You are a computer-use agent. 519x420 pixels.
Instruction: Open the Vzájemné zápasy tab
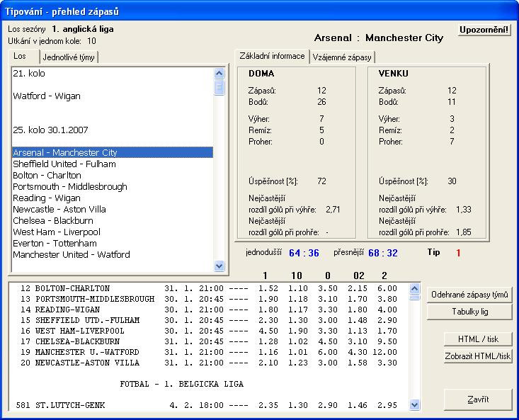(342, 57)
